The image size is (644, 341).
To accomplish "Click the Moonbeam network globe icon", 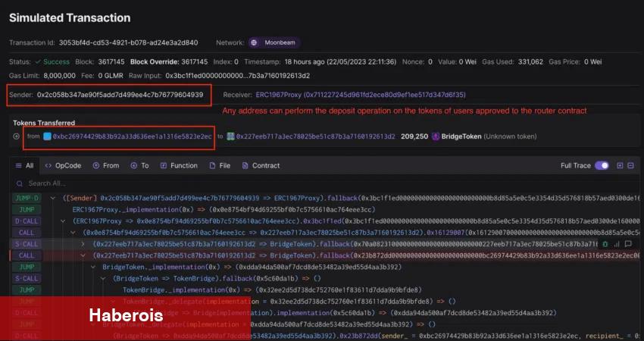I will pos(254,42).
